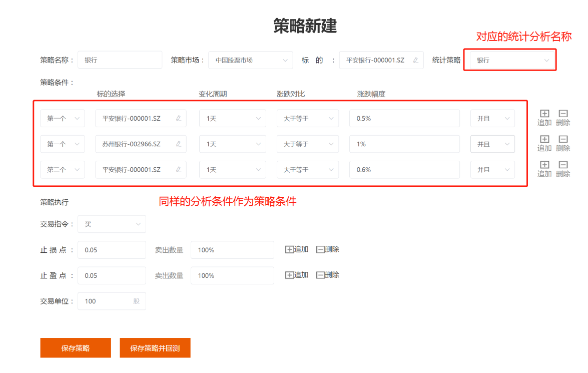The width and height of the screenshot is (588, 373).
Task: Click the 保存策略并回测 button
Action: [155, 348]
